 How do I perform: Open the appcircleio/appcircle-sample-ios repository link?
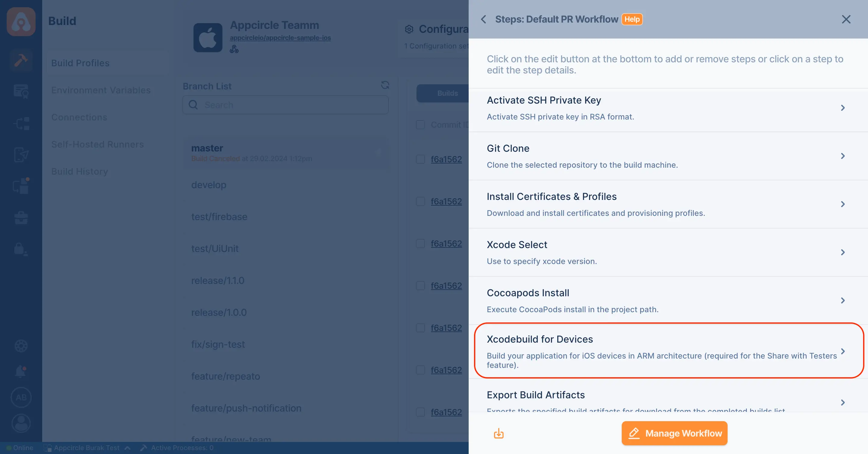pos(280,38)
